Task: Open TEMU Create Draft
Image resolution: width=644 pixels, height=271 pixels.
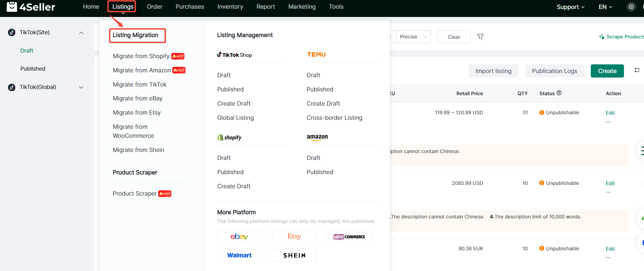Action: click(x=323, y=103)
